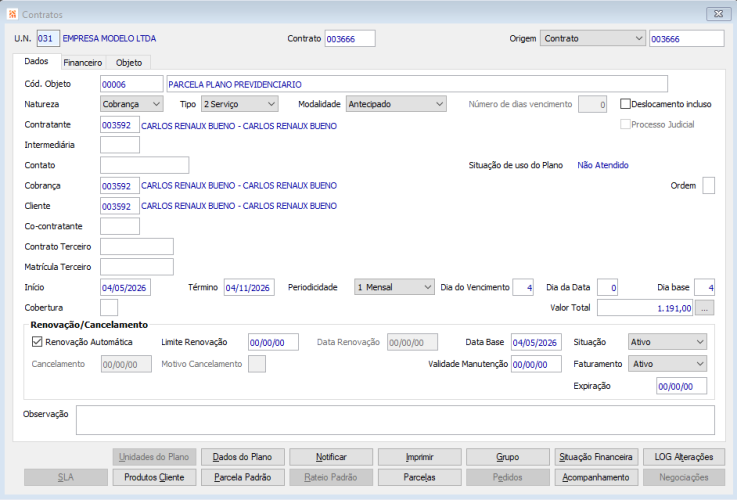Click the ellipsis button beside Valor Total

pyautogui.click(x=704, y=308)
